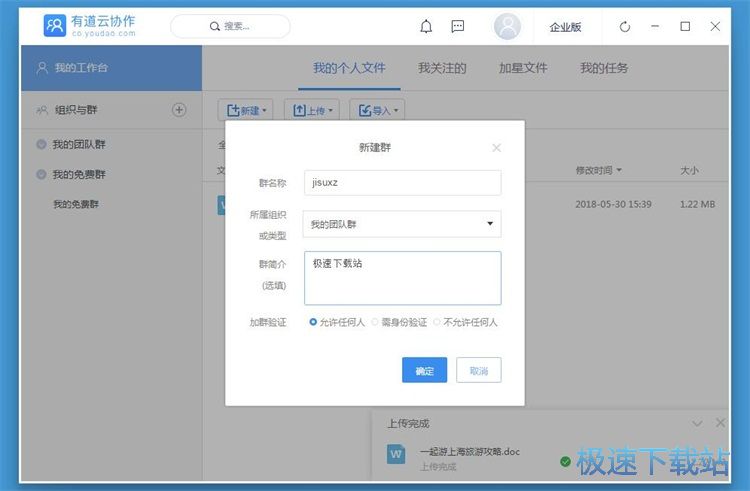750x491 pixels.
Task: Open the 新建 dropdown button
Action: click(246, 110)
